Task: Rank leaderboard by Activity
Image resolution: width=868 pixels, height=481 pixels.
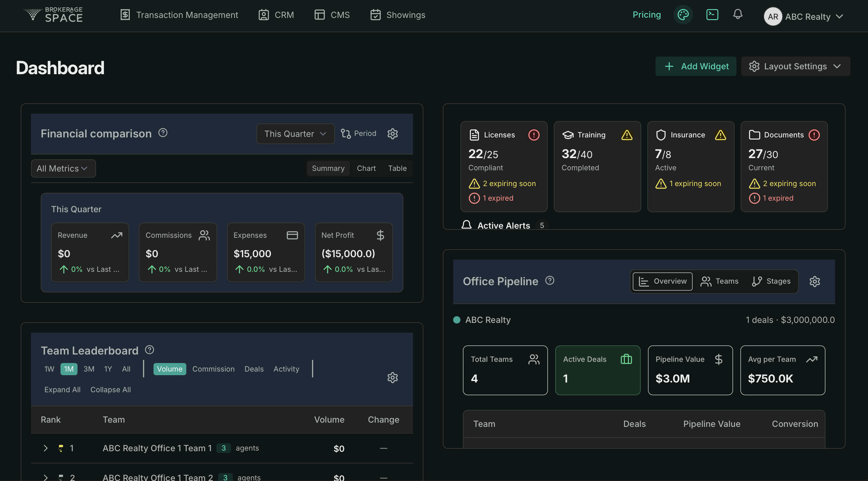Action: coord(286,369)
